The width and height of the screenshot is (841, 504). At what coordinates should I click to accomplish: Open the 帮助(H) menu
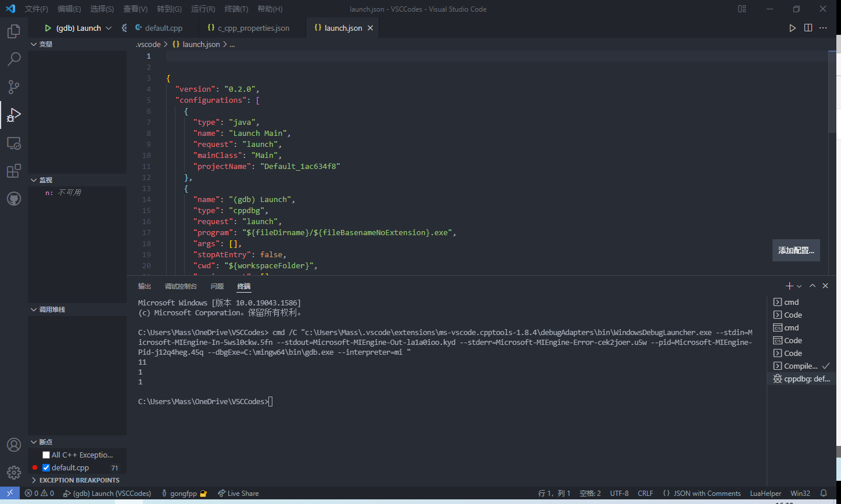269,9
